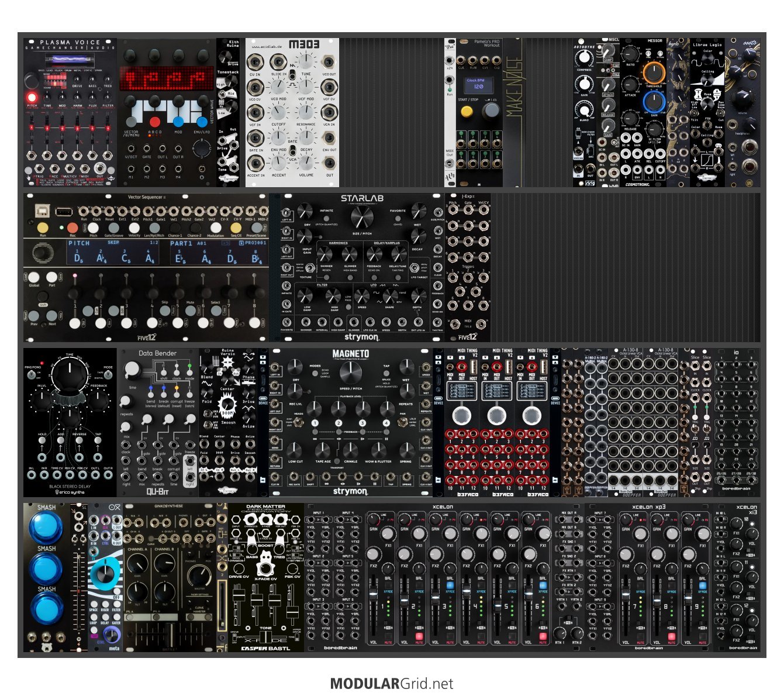This screenshot has height=696, width=784.
Task: Click the large knob on Data Bender
Action: click(133, 369)
